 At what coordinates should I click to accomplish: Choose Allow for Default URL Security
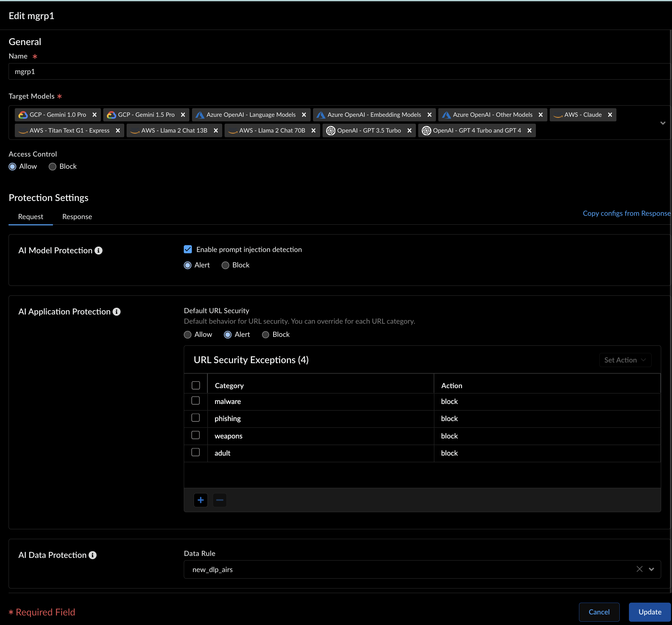tap(188, 335)
